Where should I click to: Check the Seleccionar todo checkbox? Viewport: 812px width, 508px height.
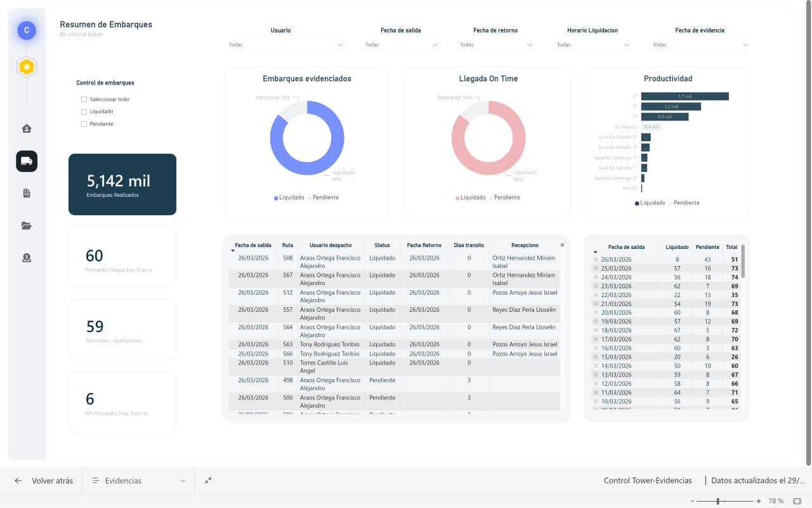pos(84,100)
